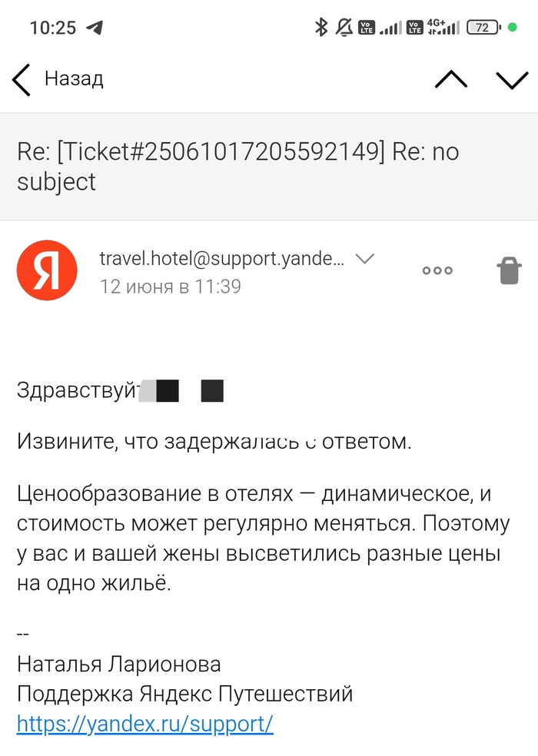This screenshot has height=756, width=538.
Task: Go to next email with down arrow
Action: click(x=512, y=79)
